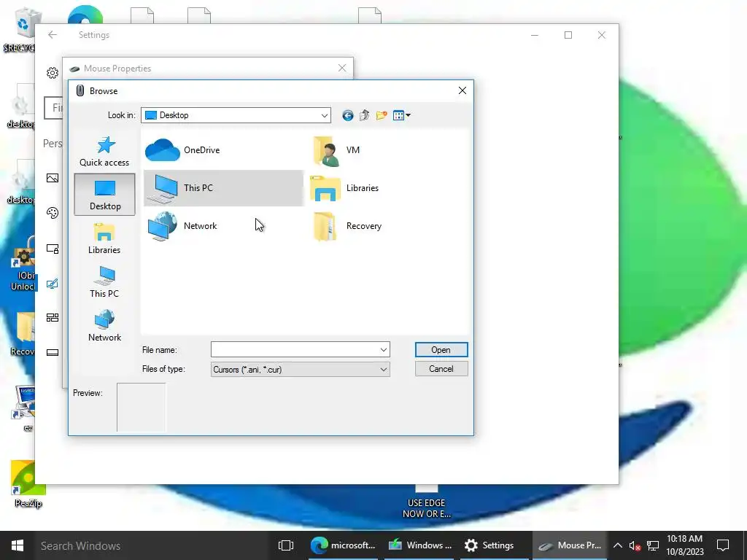Open Background page icon in Settings sidebar
Viewport: 747px width, 560px height.
(x=53, y=178)
